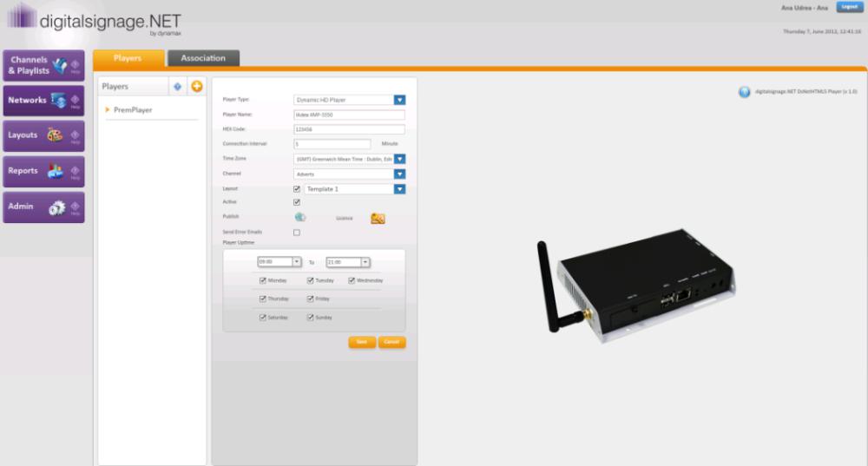Uncheck the Saturday checkbox
868x466 pixels.
(263, 318)
